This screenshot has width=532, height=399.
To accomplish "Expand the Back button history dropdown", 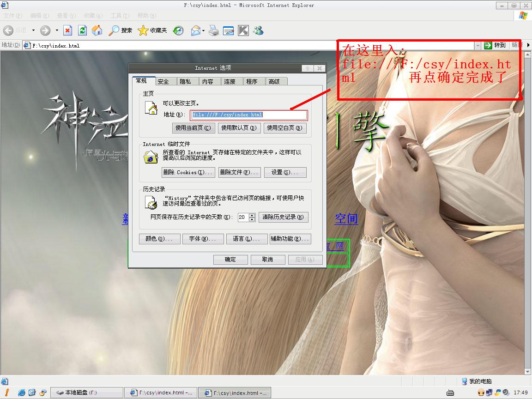I will click(x=33, y=30).
